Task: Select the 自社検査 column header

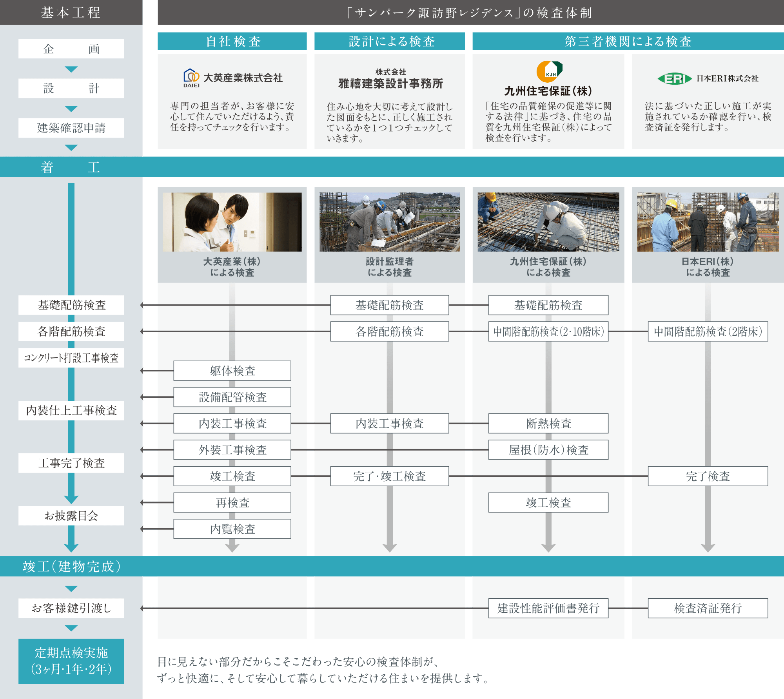Action: (x=232, y=41)
